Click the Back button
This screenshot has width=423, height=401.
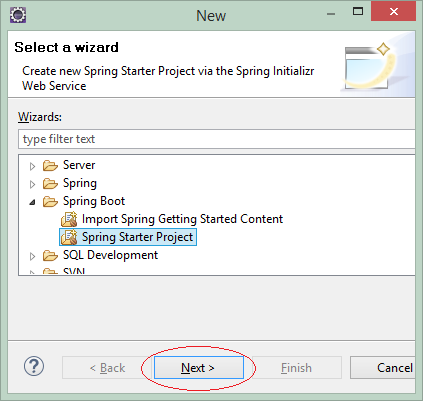pyautogui.click(x=107, y=367)
